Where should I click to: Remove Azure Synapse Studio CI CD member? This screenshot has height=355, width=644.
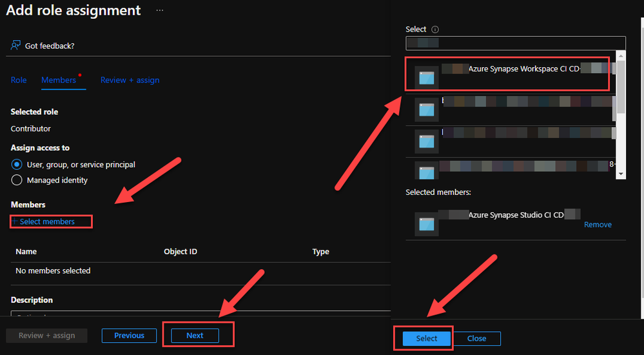tap(598, 225)
